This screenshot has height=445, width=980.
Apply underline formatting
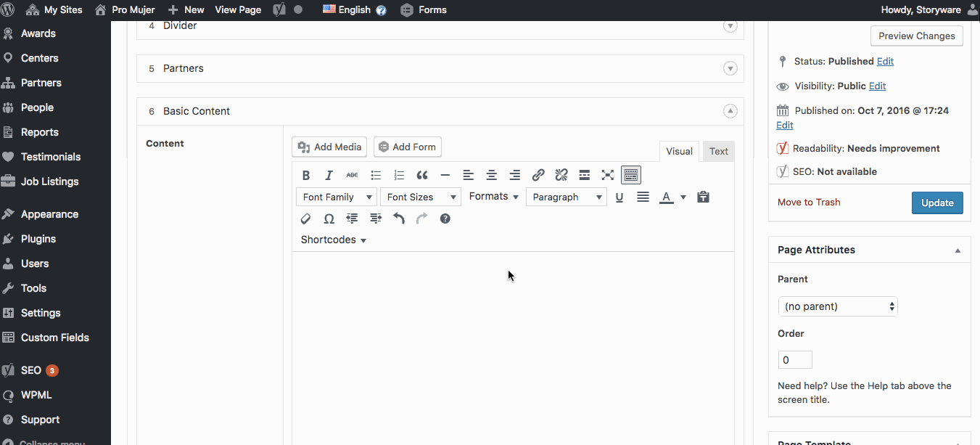pos(619,197)
